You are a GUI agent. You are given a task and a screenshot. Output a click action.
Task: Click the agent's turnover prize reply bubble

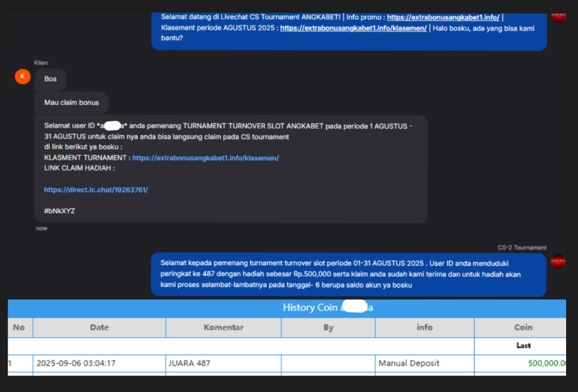(x=348, y=274)
